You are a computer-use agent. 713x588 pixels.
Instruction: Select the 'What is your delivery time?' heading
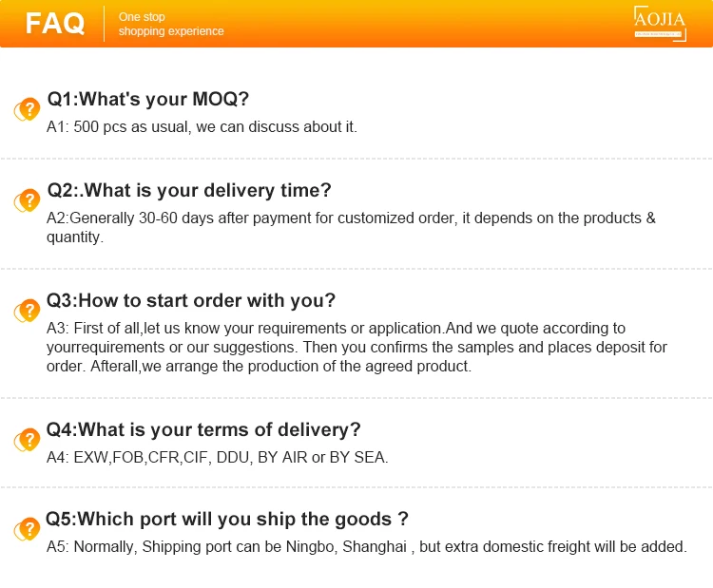[189, 190]
